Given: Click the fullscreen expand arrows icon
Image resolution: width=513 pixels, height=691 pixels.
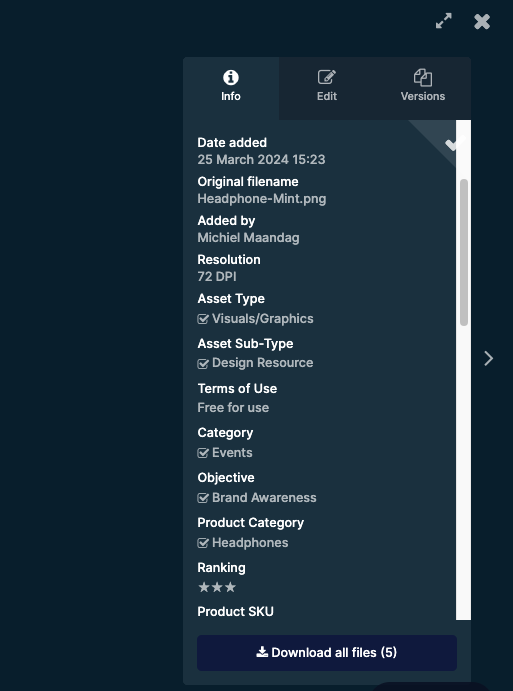Looking at the screenshot, I should point(443,21).
